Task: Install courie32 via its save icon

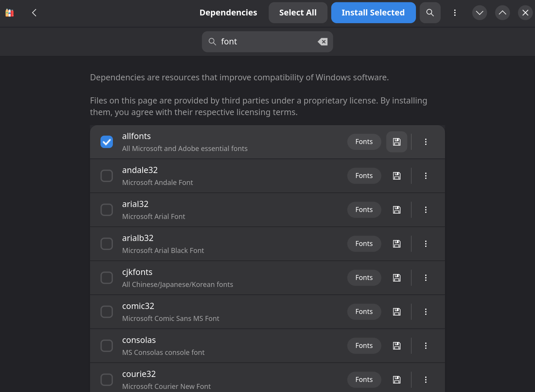Action: click(x=397, y=380)
